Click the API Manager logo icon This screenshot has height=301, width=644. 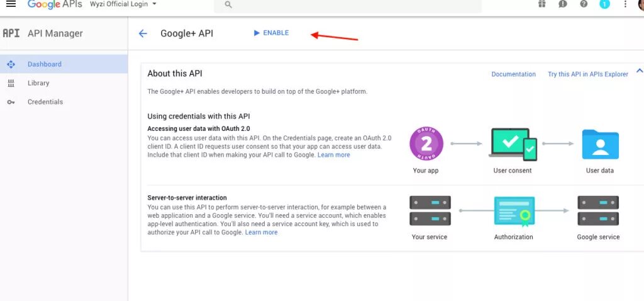click(x=11, y=33)
